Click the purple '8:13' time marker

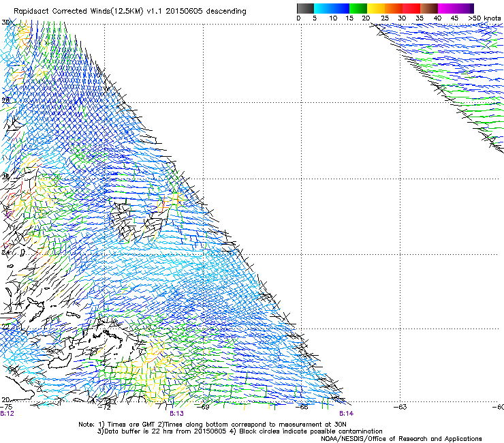177,414
